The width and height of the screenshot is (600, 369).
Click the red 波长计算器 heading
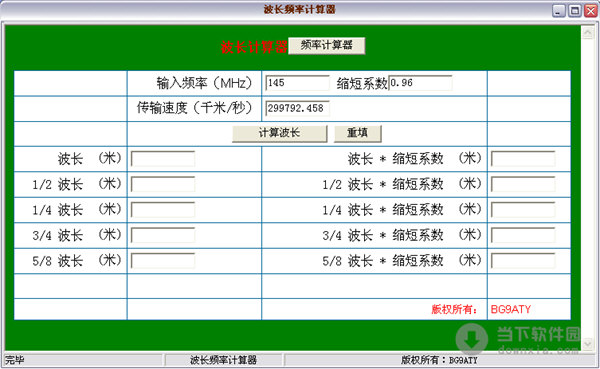(254, 47)
